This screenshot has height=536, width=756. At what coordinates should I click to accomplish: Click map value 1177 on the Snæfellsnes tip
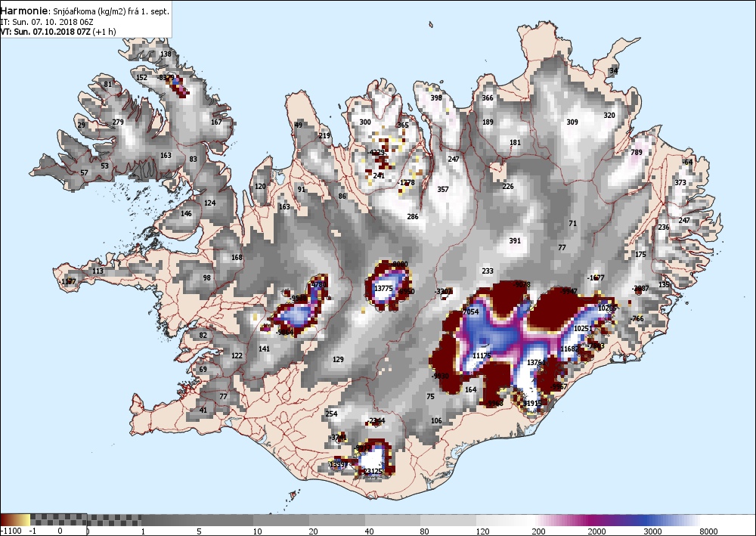[x=69, y=281]
